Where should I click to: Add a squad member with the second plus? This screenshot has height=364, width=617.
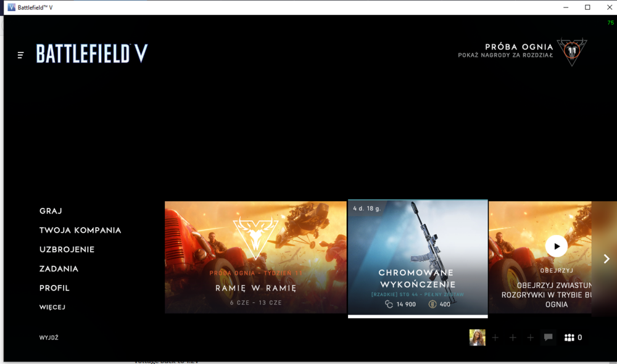(x=513, y=337)
